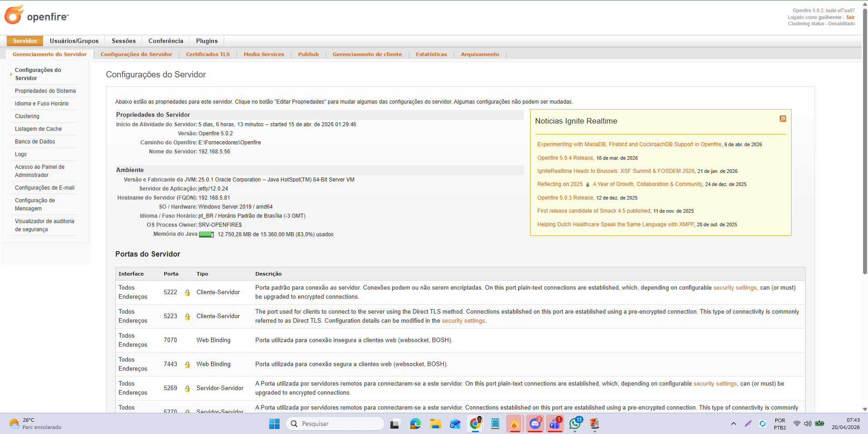This screenshot has width=868, height=434.
Task: Open Visualizador de auditoria de segurança
Action: click(44, 225)
